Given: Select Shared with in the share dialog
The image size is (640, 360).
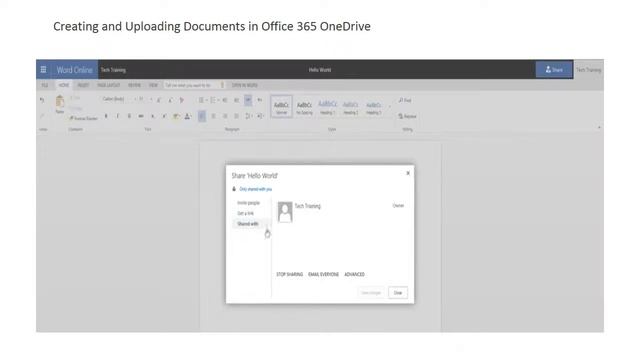Looking at the screenshot, I should click(x=248, y=224).
